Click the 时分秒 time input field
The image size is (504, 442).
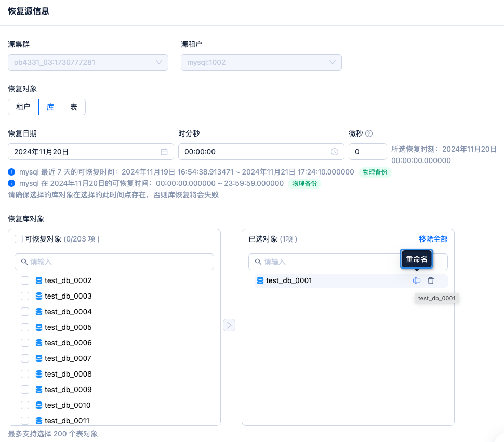click(x=261, y=152)
